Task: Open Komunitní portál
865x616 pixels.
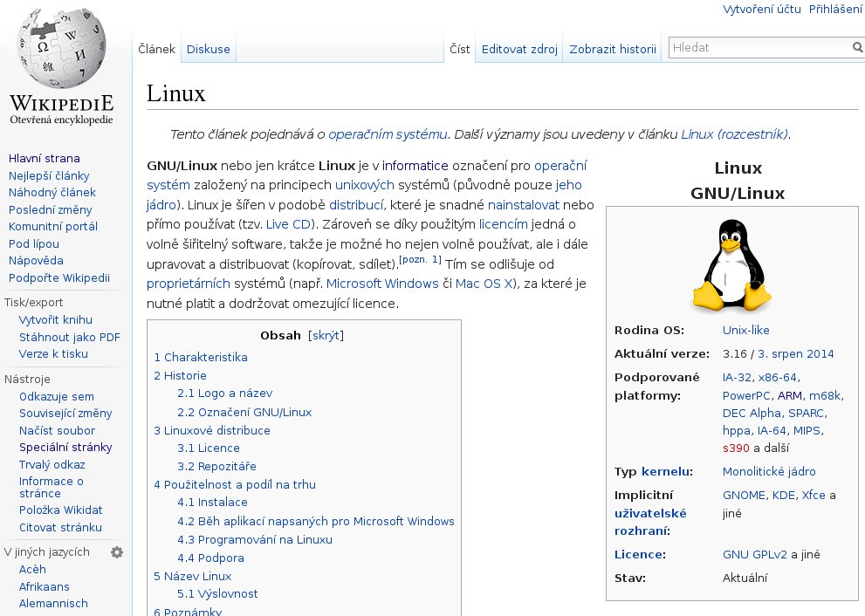Action: coord(53,226)
